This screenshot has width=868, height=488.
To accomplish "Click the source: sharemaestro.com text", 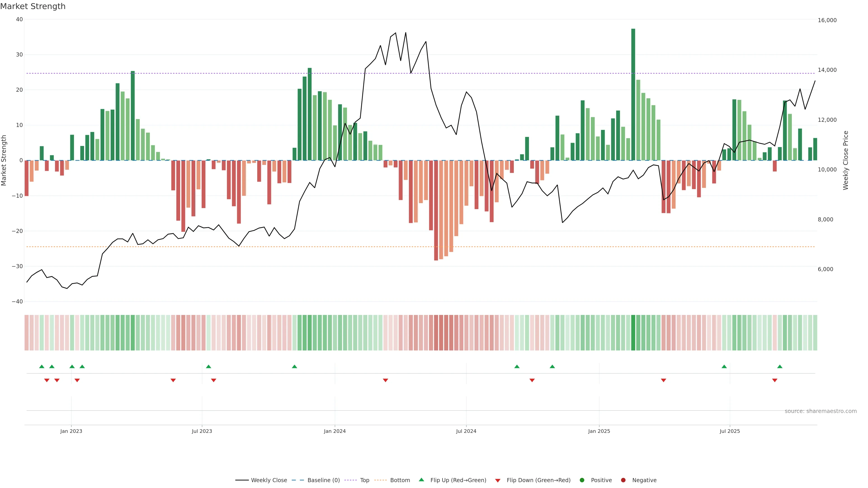I will click(x=821, y=411).
